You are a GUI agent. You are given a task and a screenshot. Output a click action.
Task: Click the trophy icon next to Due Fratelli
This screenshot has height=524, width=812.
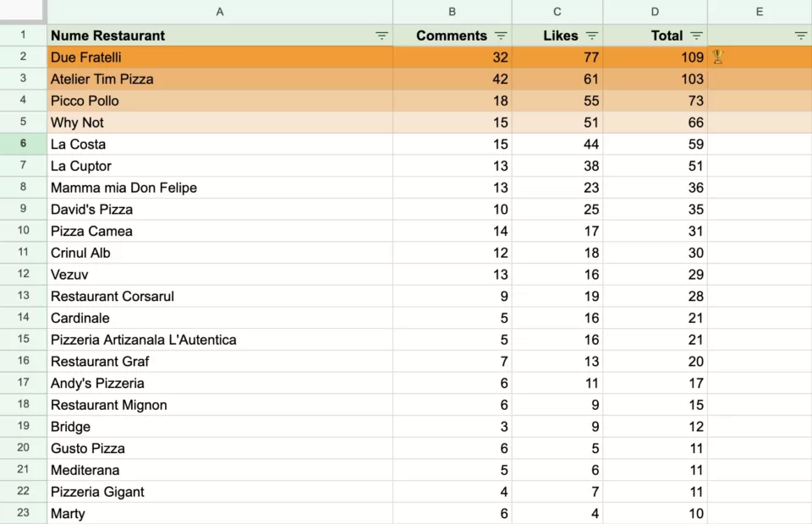pyautogui.click(x=718, y=57)
